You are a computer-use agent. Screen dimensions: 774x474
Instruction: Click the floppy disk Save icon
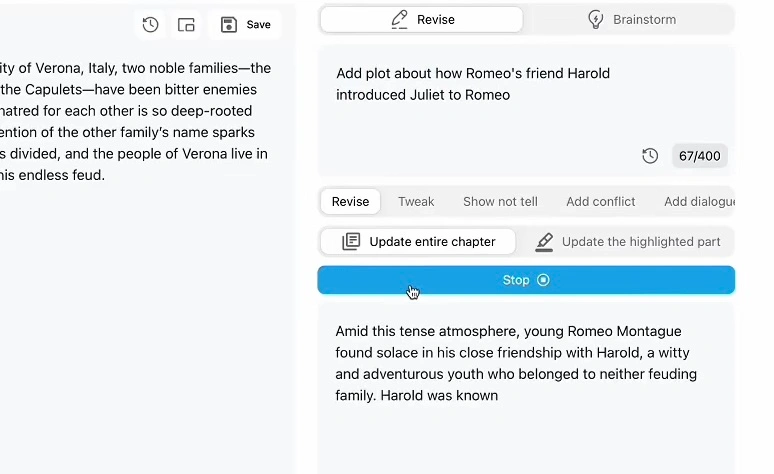[x=229, y=25]
